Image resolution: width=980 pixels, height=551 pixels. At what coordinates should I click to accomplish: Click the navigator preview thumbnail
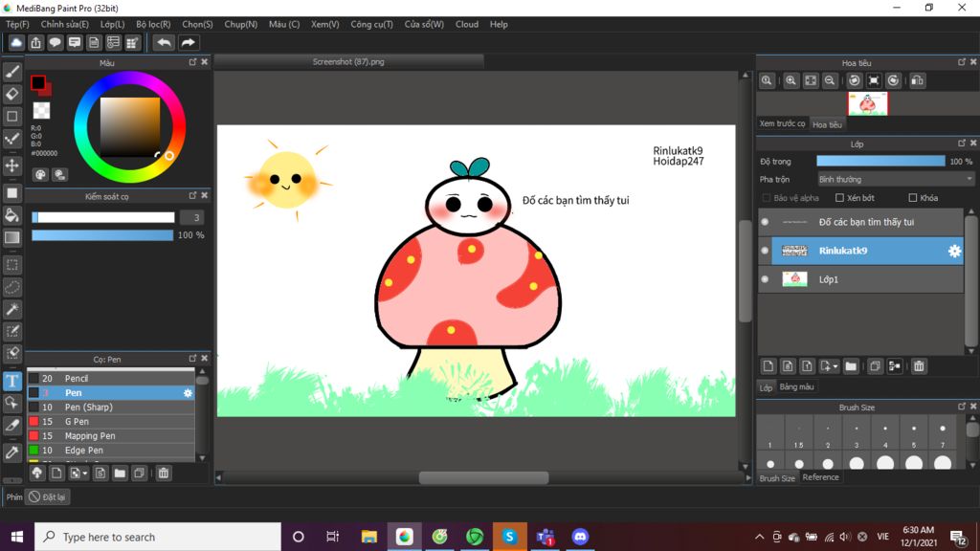867,103
